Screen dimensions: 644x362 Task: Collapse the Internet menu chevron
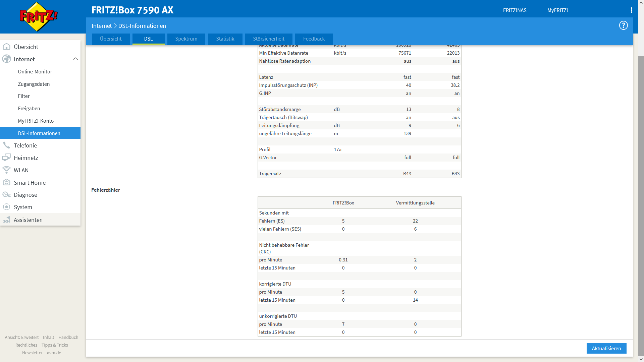pyautogui.click(x=75, y=59)
